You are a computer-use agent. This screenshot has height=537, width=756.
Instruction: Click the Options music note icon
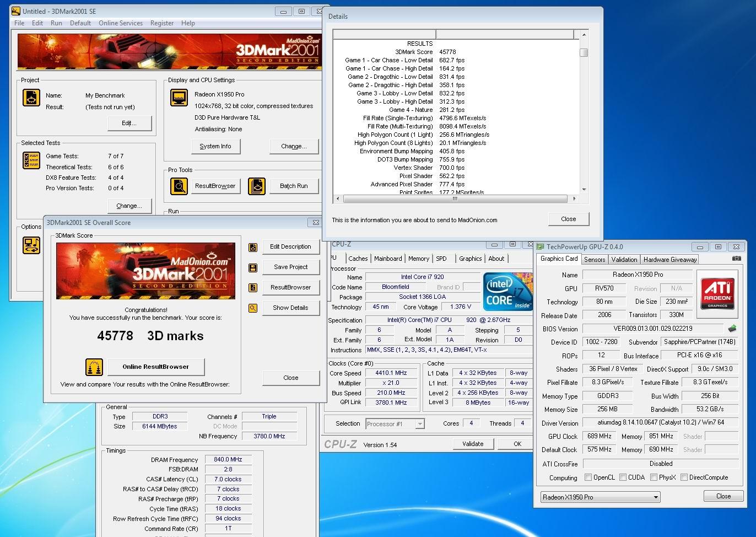pos(31,245)
